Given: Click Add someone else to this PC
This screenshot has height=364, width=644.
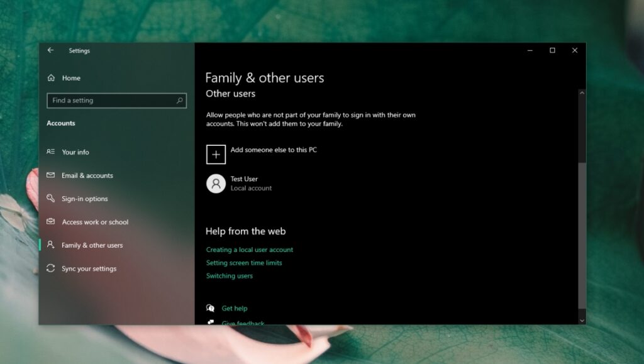Looking at the screenshot, I should coord(274,150).
